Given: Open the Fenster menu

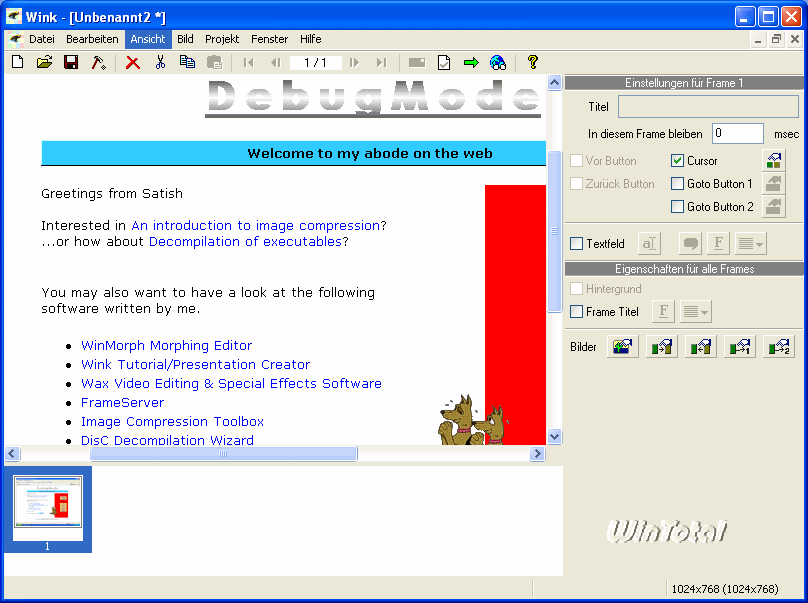Looking at the screenshot, I should pos(270,39).
